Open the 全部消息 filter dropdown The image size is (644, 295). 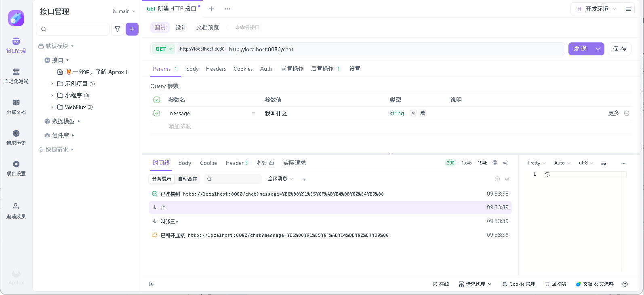pyautogui.click(x=280, y=179)
